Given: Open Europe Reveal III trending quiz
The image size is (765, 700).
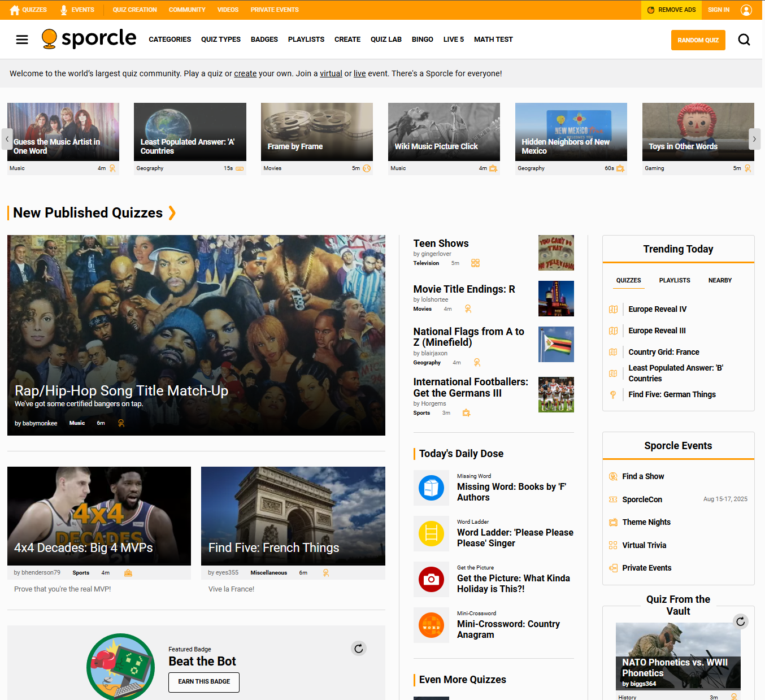Looking at the screenshot, I should [x=657, y=331].
